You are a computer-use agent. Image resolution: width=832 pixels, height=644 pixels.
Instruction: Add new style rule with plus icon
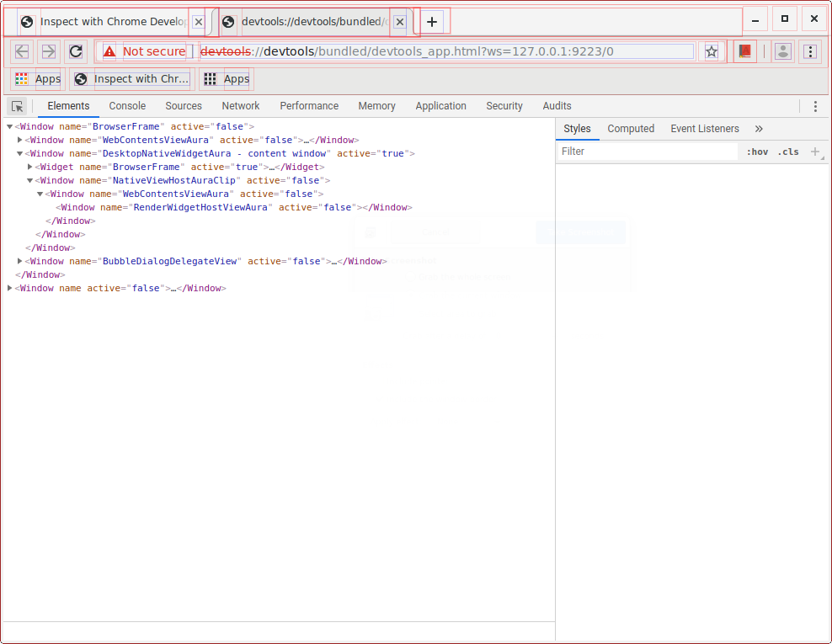tap(814, 152)
